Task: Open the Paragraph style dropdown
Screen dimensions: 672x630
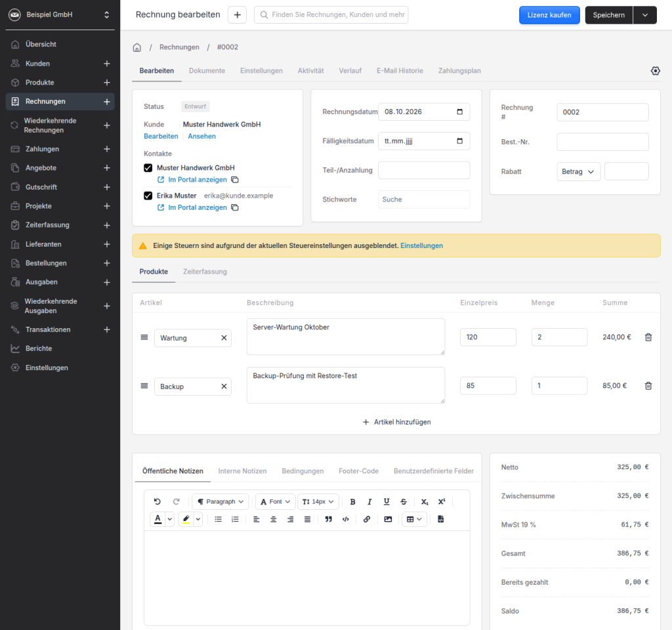Action: coord(220,501)
